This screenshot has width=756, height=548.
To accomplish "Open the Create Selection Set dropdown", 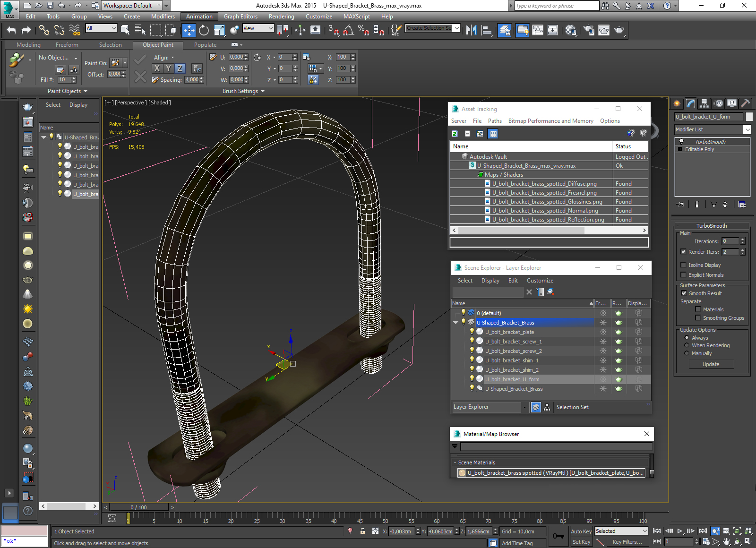I will [433, 28].
